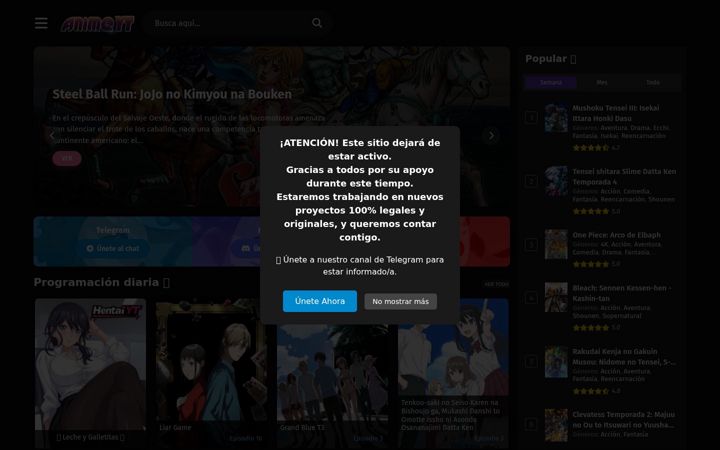This screenshot has height=450, width=720.
Task: Click star rating of Mushoku Tensei III
Action: [591, 148]
